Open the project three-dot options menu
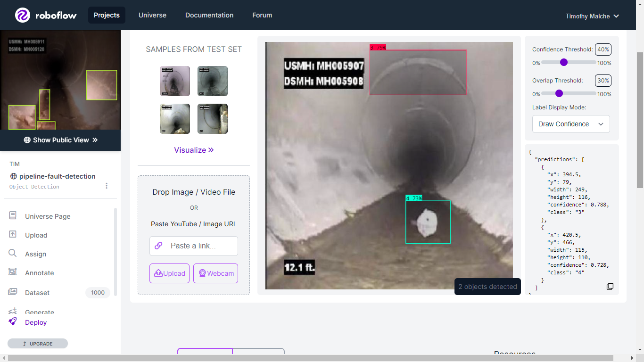 (107, 186)
